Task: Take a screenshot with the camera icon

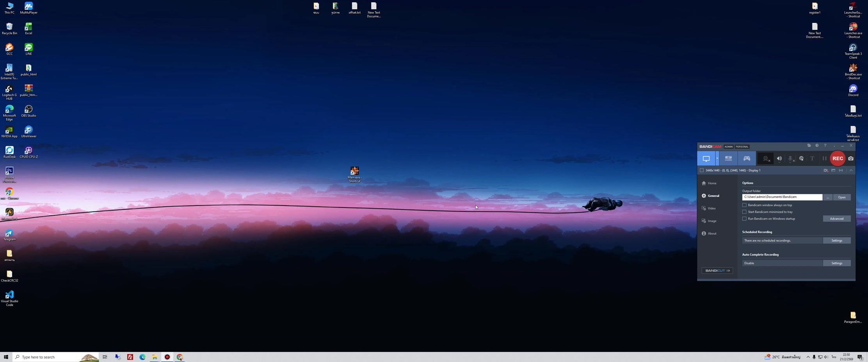Action: (851, 159)
